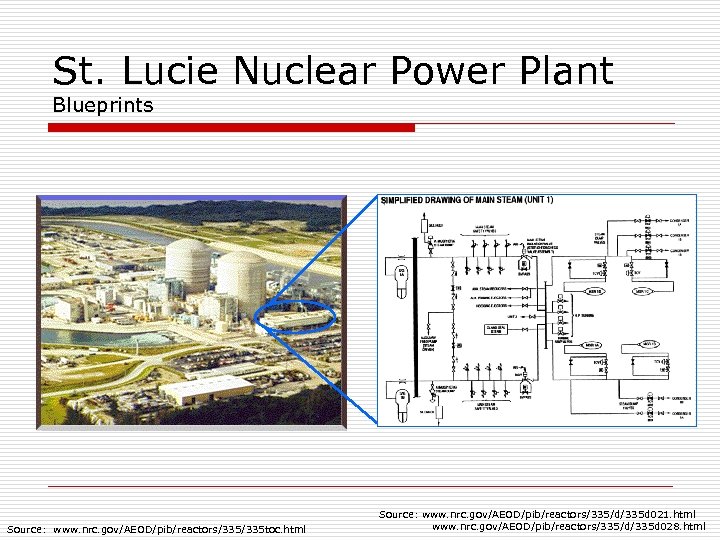Open the 335d021.html source link
The image size is (720, 540).
click(559, 514)
